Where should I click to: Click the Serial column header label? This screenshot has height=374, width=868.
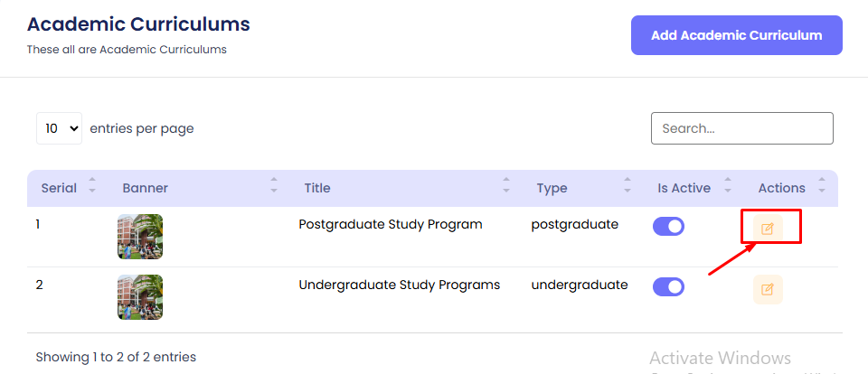coord(59,188)
